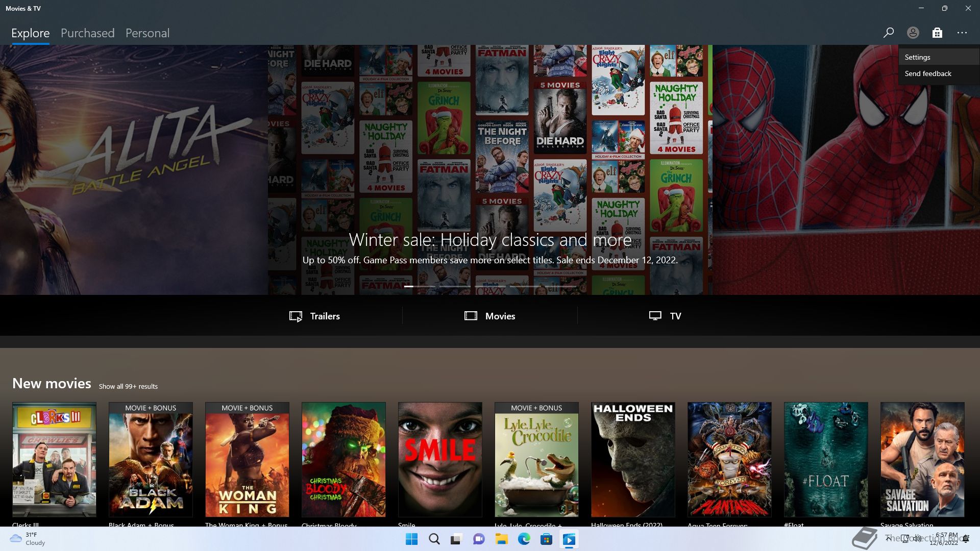
Task: Launch Teams Chat from the taskbar
Action: [x=478, y=539]
